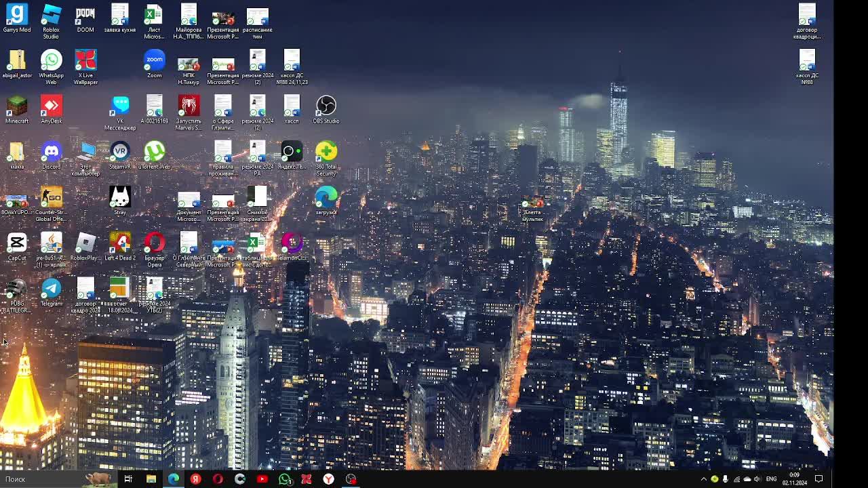
Task: Select the uTorrent Web icon
Action: pyautogui.click(x=155, y=156)
